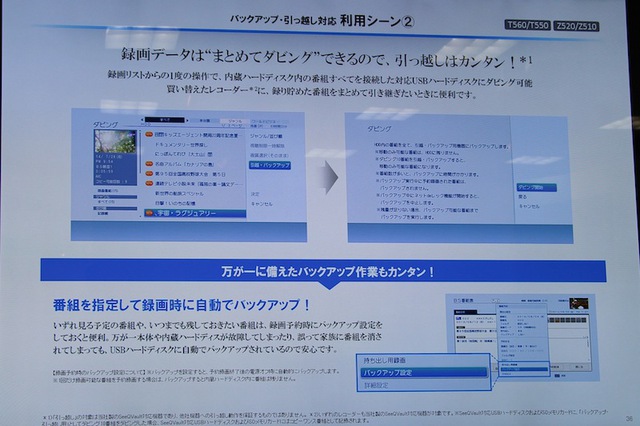Screen dimensions: 640x426
Task: Choose 複数選択(そのまま) menu option
Action: 269,155
